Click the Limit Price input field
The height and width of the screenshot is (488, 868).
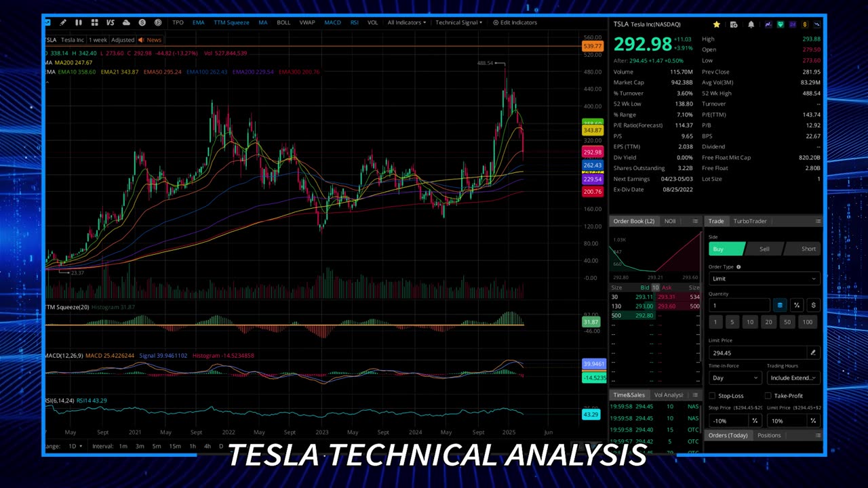click(x=758, y=352)
